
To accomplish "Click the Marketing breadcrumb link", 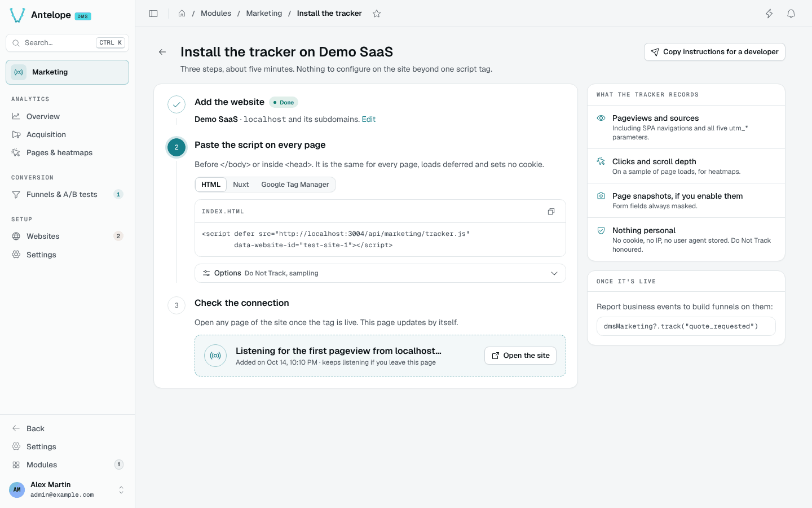I will (264, 14).
